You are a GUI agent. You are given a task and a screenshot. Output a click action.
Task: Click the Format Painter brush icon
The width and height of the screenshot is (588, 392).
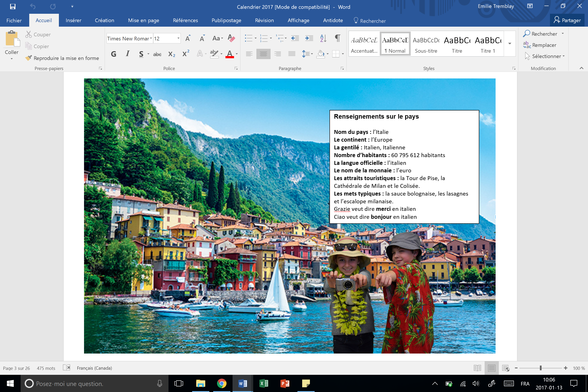(29, 58)
